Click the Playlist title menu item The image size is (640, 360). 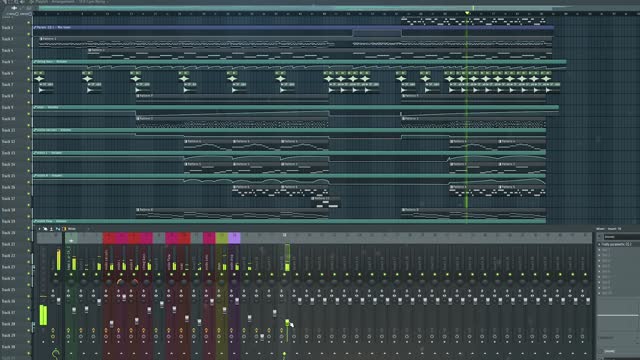(42, 2)
